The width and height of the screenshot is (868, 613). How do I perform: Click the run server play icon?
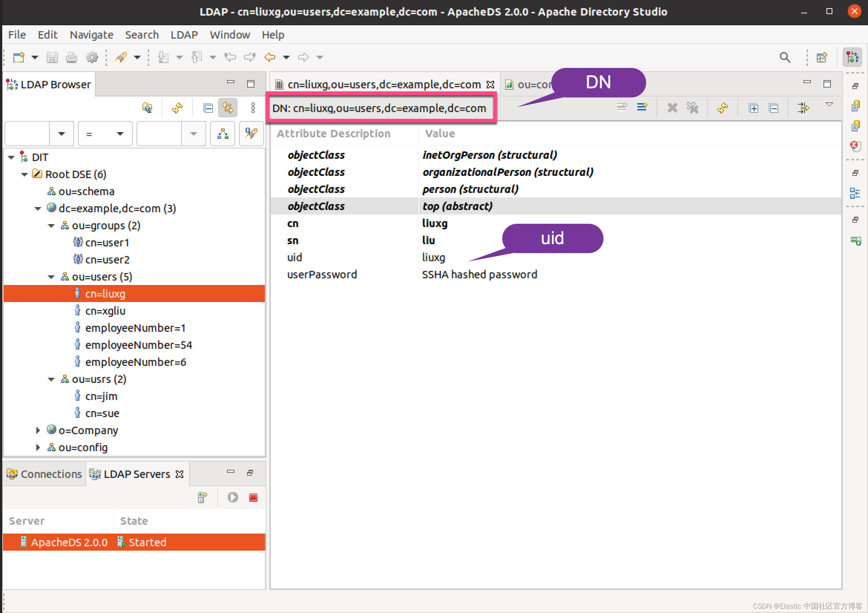[x=233, y=498]
